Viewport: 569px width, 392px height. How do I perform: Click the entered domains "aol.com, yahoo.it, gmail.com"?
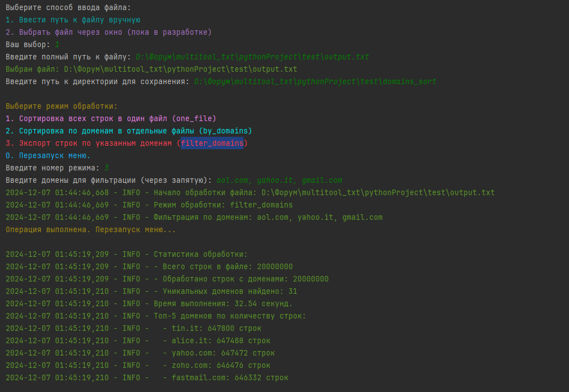[279, 180]
